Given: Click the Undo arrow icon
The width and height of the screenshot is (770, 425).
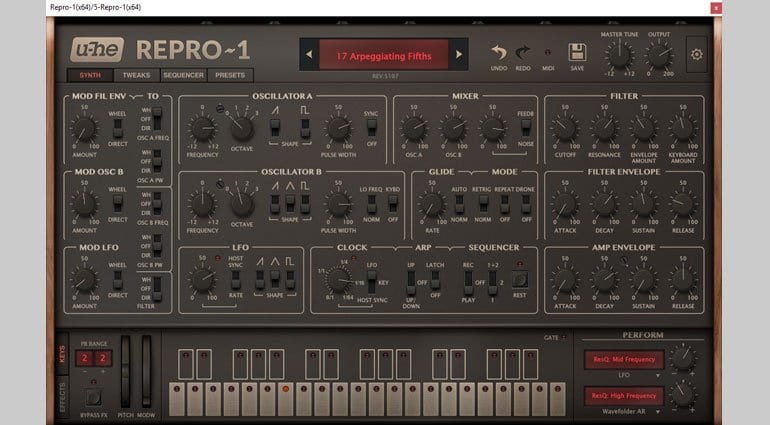Looking at the screenshot, I should coord(498,52).
